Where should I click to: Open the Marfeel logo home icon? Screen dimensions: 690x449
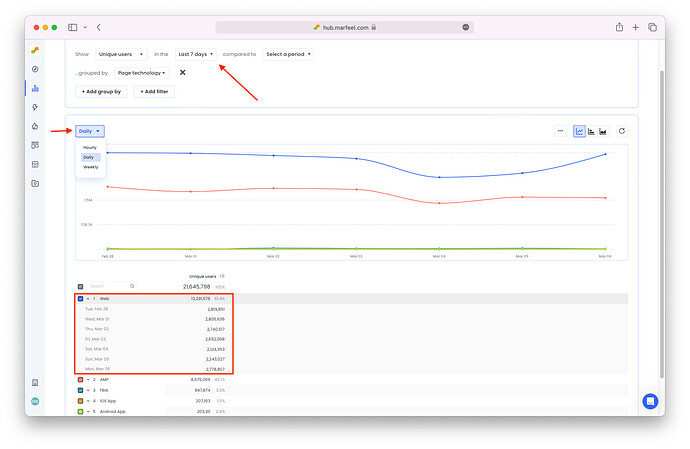(x=35, y=50)
